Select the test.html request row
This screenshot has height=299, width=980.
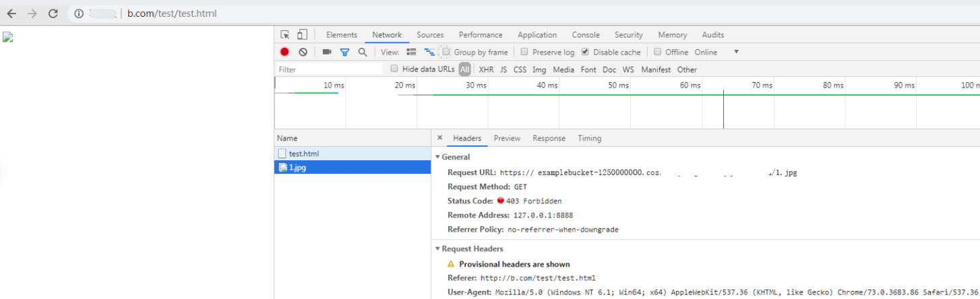point(353,154)
